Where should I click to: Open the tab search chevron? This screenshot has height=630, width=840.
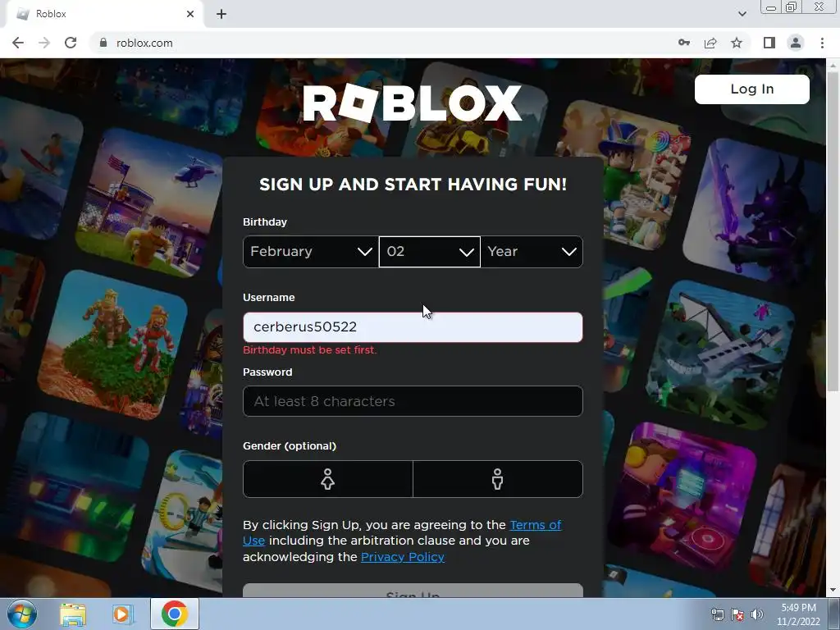click(742, 14)
